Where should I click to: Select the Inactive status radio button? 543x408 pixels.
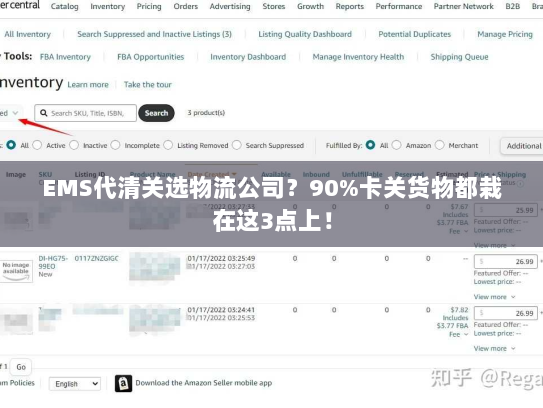point(74,145)
